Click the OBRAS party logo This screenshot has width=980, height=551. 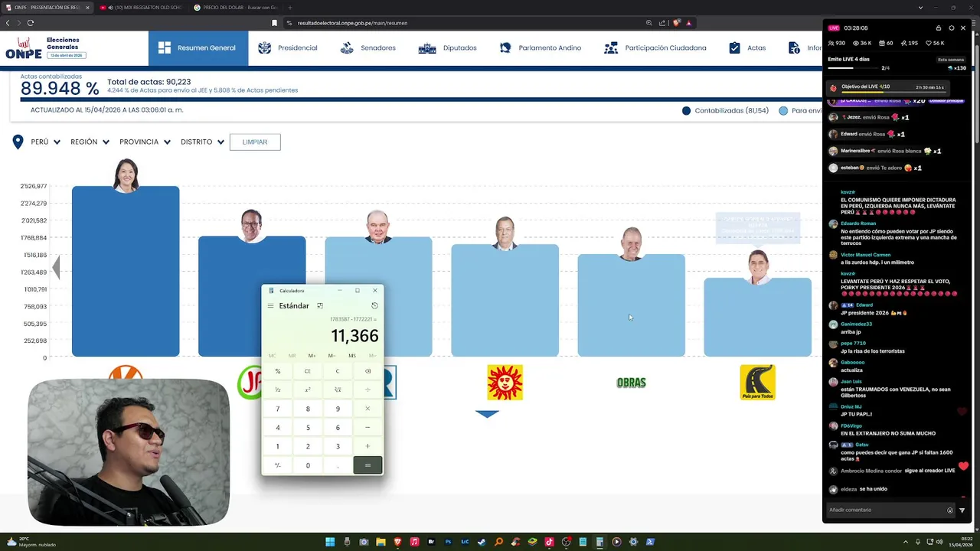[632, 383]
